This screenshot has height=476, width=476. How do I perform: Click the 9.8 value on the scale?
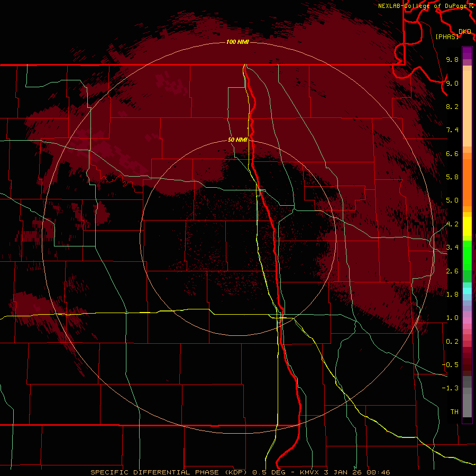pos(452,59)
